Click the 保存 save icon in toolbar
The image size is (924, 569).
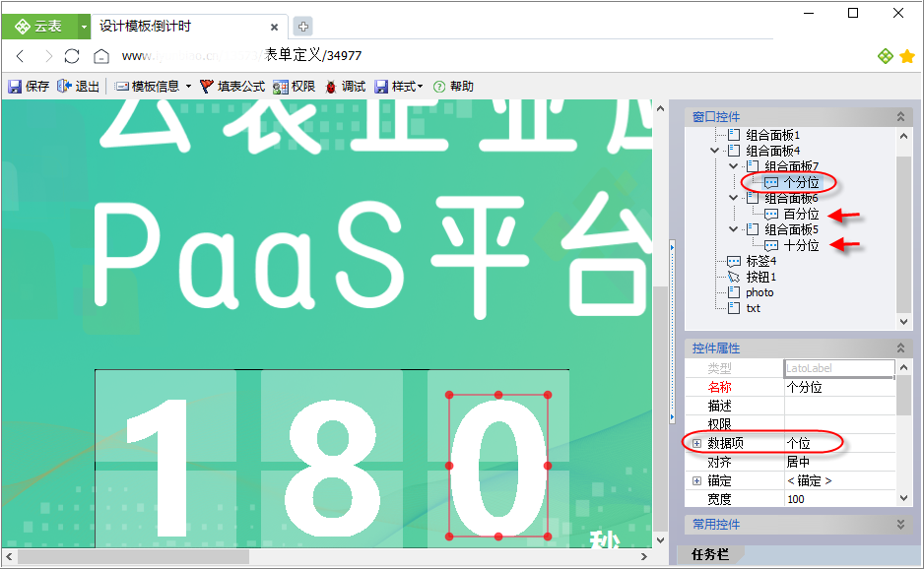pos(14,87)
